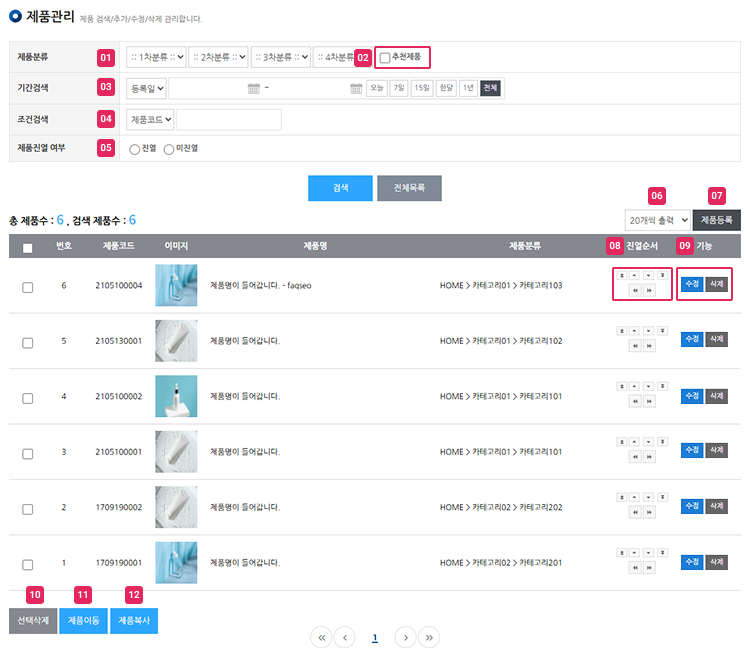Set period filter to 한달 (one month)
This screenshot has width=750, height=658.
tap(446, 88)
